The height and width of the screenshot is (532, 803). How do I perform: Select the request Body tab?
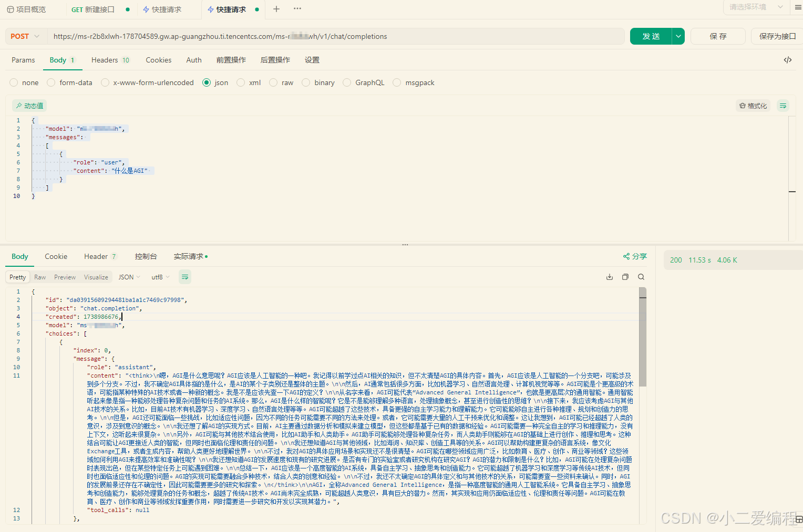pyautogui.click(x=62, y=60)
